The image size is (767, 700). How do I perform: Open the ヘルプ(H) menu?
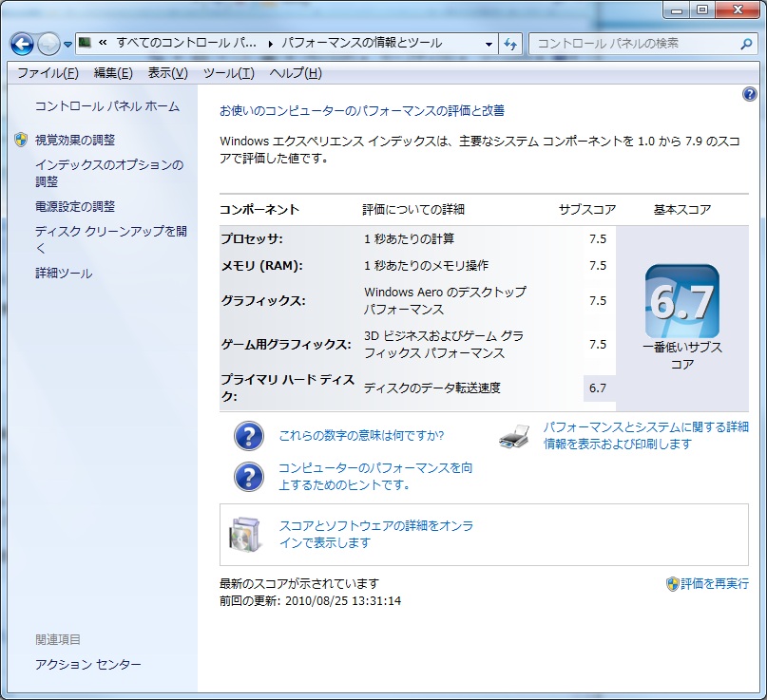tap(296, 73)
